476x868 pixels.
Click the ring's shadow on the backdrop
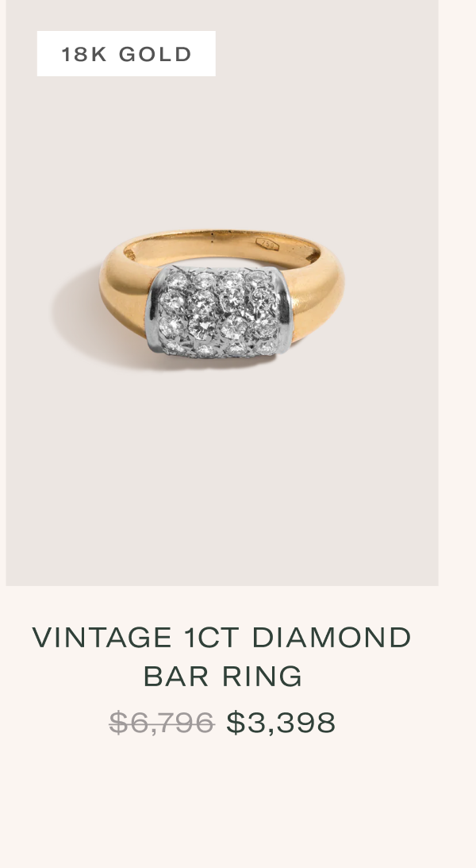coord(78,321)
